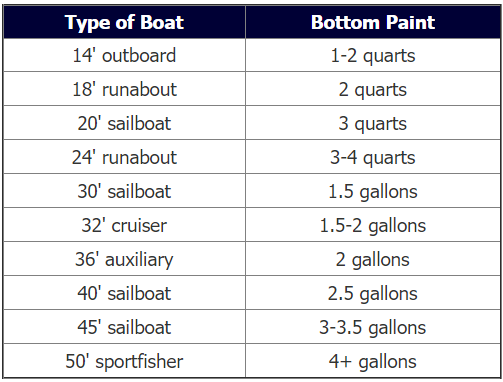Select the 32' cruiser cell
The height and width of the screenshot is (382, 503).
124,225
